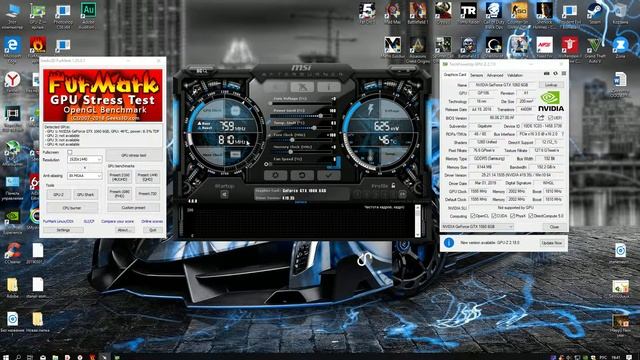The width and height of the screenshot is (640, 360).
Task: Run FurMark Preset:2160 (4K/UHD) benchmark
Action: click(x=120, y=177)
